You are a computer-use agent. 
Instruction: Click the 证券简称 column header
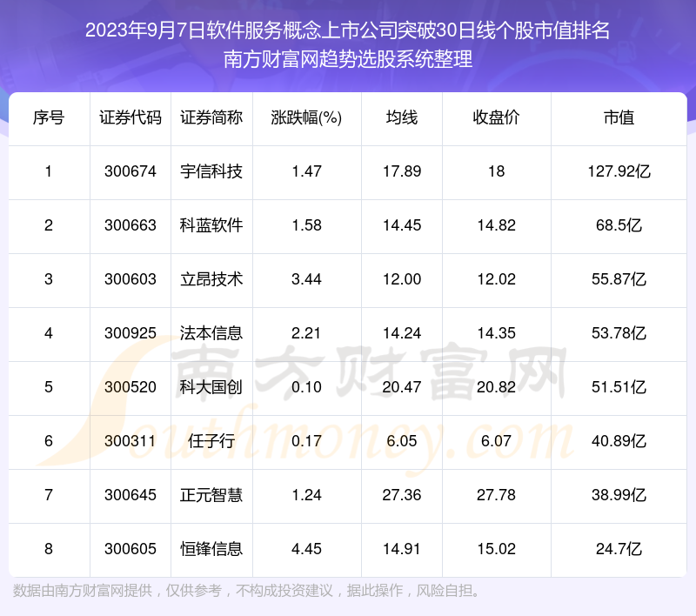(211, 118)
